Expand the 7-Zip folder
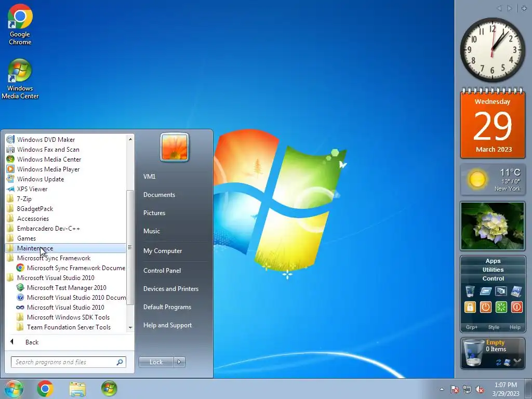 (65, 198)
